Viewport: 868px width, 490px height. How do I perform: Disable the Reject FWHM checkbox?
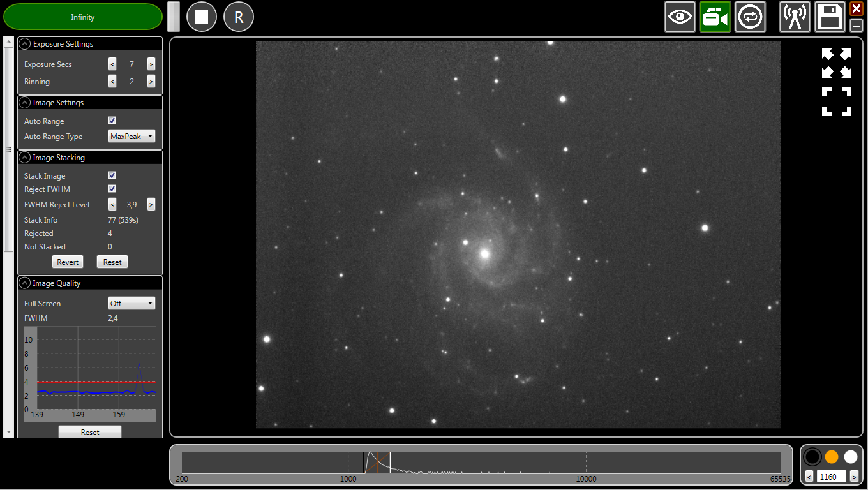pos(112,189)
